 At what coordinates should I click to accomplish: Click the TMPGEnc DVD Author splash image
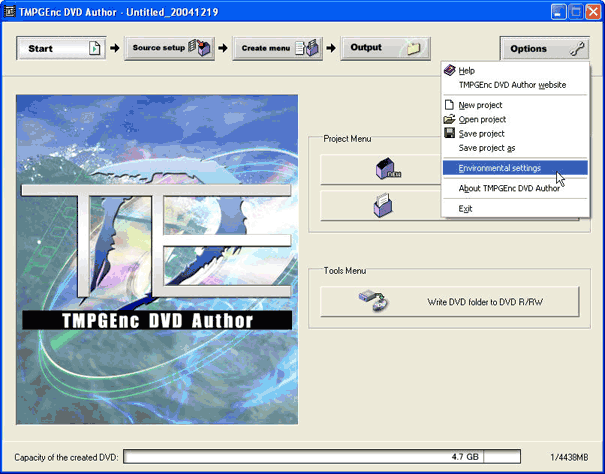[x=157, y=260]
